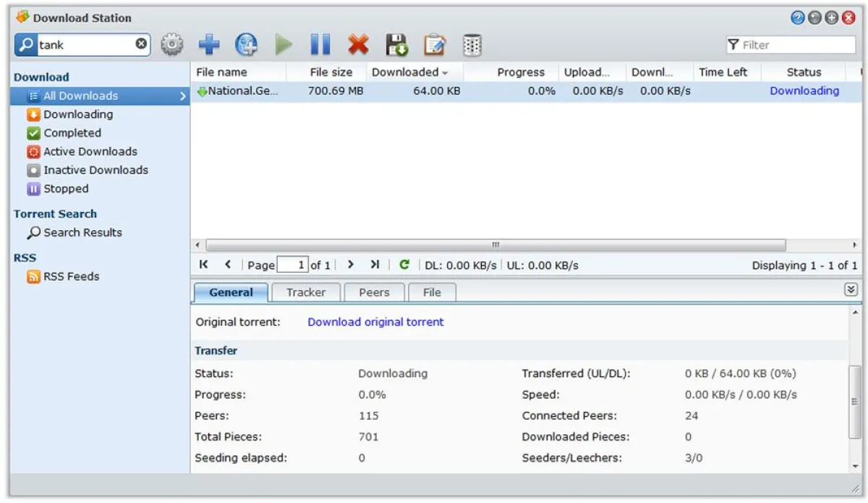The width and height of the screenshot is (868, 503).
Task: Click the horizontal scrollbar of file list
Action: click(495, 245)
